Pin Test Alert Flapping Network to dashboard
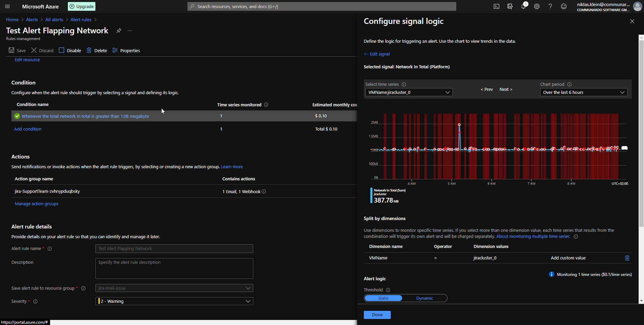Screen dimensions: 644x325 pos(119,31)
